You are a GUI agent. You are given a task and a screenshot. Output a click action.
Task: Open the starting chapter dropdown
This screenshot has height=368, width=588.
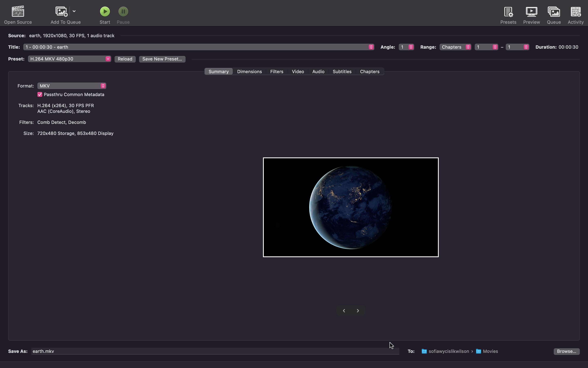486,47
